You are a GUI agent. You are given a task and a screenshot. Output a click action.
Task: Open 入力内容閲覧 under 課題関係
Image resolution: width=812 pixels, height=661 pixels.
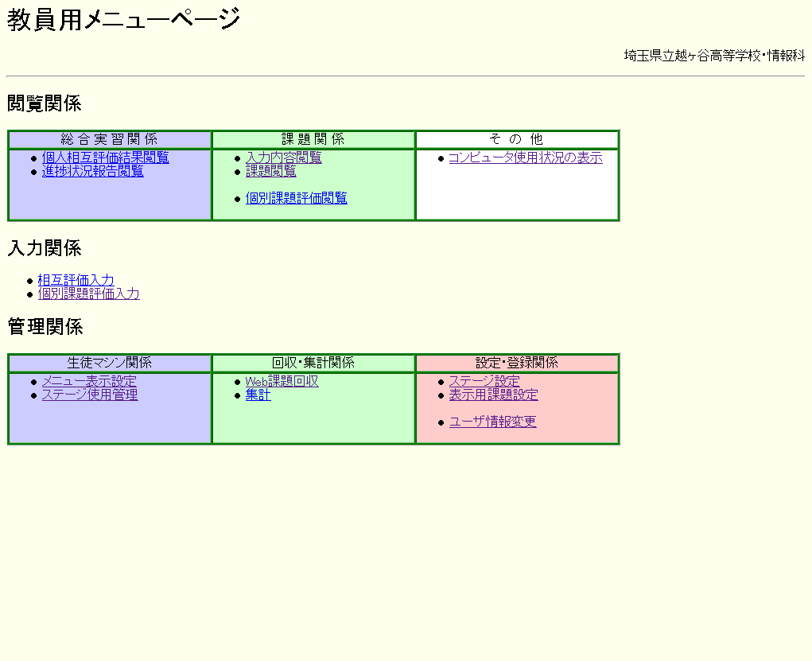pos(283,157)
